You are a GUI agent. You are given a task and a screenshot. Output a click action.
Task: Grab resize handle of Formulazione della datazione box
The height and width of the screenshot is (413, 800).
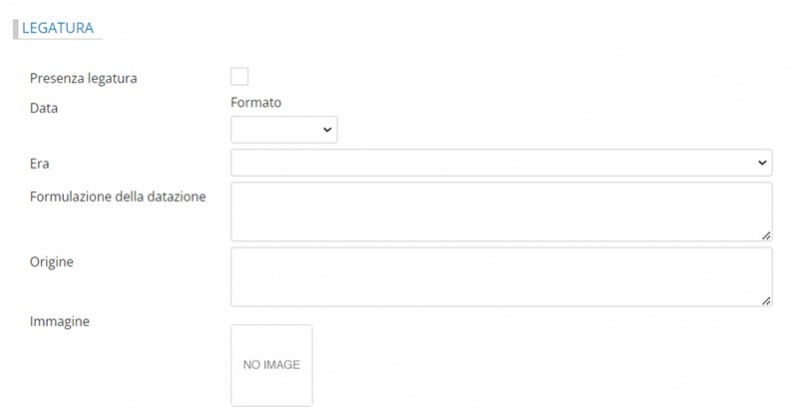tap(766, 235)
